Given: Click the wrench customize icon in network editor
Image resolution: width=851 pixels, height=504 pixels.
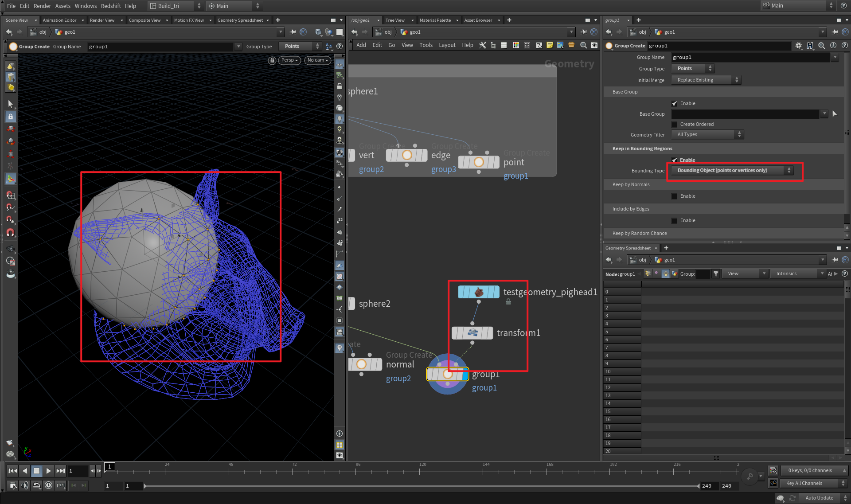Looking at the screenshot, I should tap(483, 45).
